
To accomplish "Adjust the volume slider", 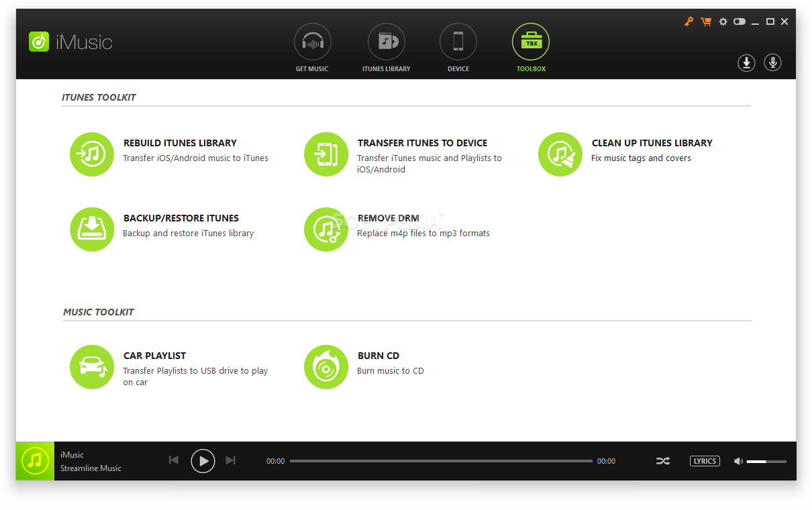I will [x=766, y=462].
